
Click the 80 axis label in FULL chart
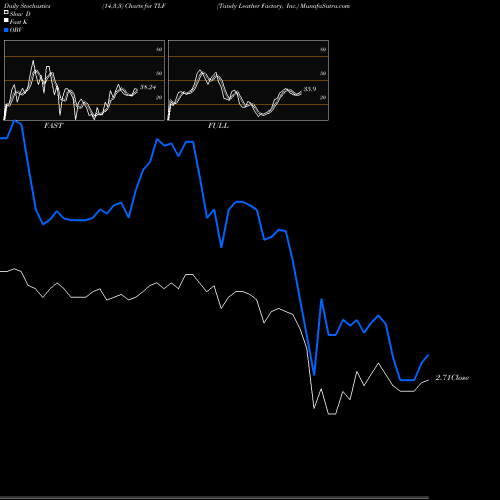pyautogui.click(x=323, y=49)
